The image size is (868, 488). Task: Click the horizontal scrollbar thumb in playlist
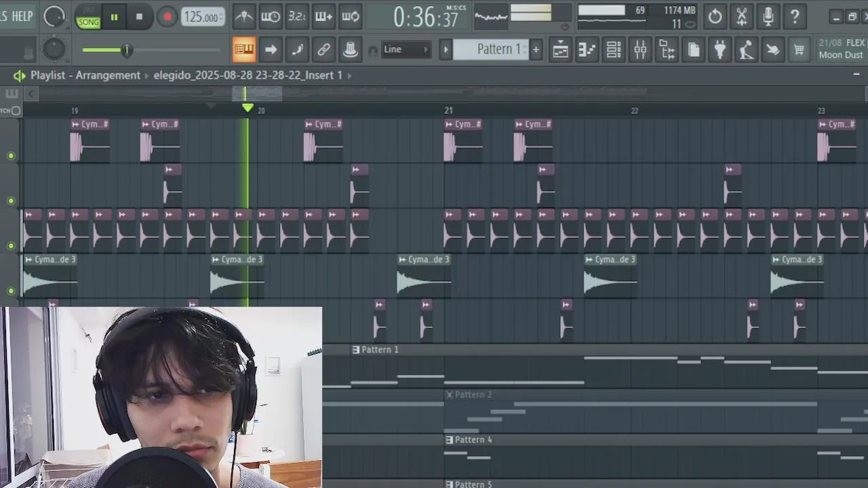257,93
